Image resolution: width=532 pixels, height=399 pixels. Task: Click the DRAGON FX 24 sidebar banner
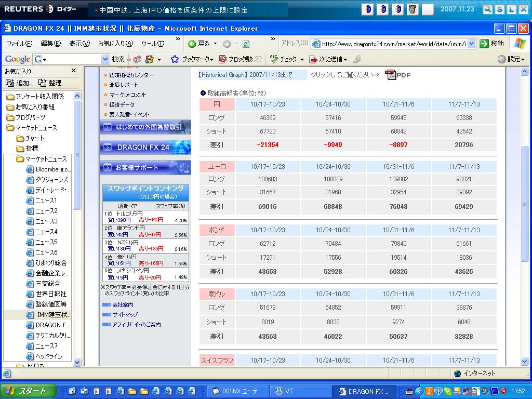[145, 147]
